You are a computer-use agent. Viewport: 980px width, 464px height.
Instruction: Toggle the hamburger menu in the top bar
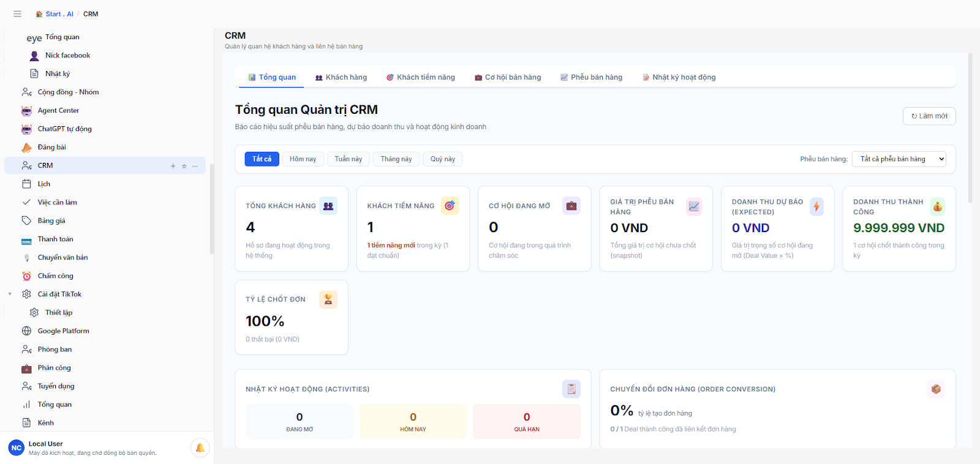tap(17, 13)
